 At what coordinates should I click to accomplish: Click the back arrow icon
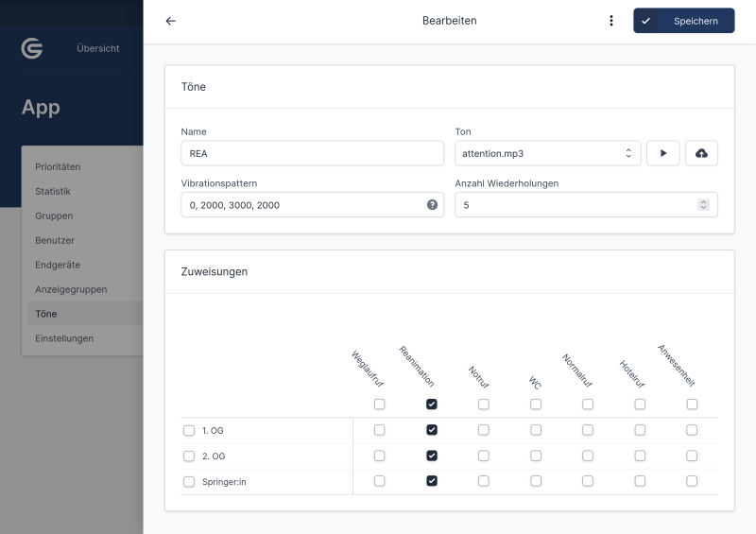pyautogui.click(x=170, y=21)
